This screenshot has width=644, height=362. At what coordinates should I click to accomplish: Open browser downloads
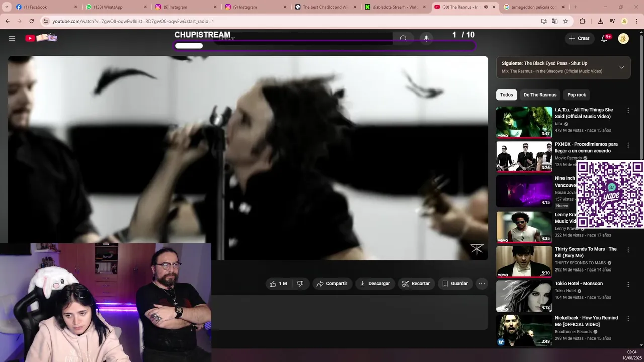tap(600, 21)
